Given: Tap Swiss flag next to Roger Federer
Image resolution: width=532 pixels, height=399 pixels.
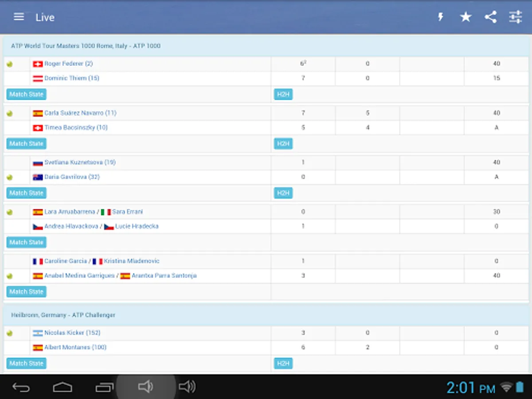Looking at the screenshot, I should coord(38,64).
